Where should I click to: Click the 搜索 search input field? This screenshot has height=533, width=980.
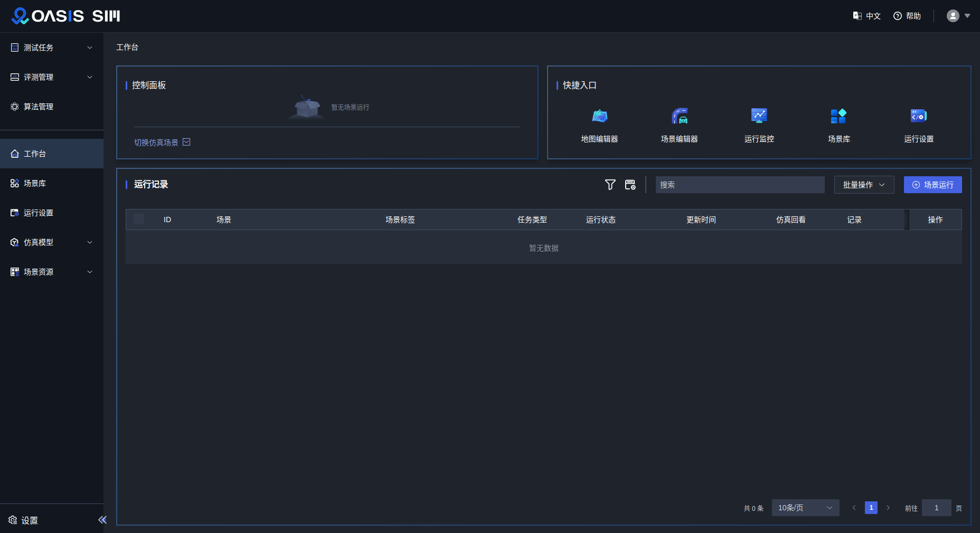click(x=740, y=185)
